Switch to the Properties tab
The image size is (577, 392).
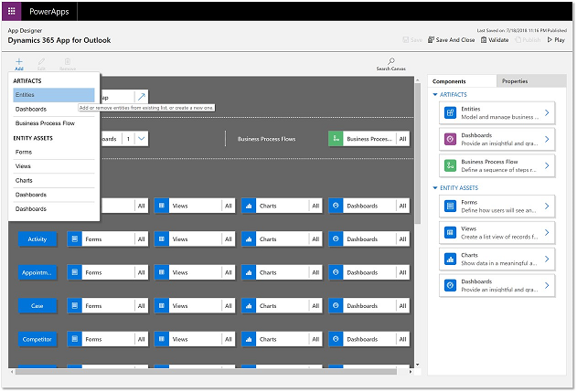click(531, 81)
